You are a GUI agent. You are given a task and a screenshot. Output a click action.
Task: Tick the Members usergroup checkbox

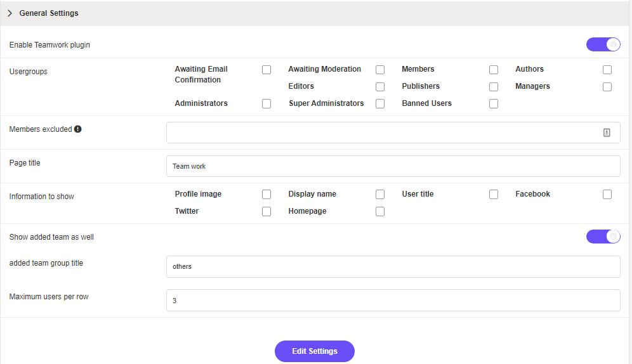(494, 70)
